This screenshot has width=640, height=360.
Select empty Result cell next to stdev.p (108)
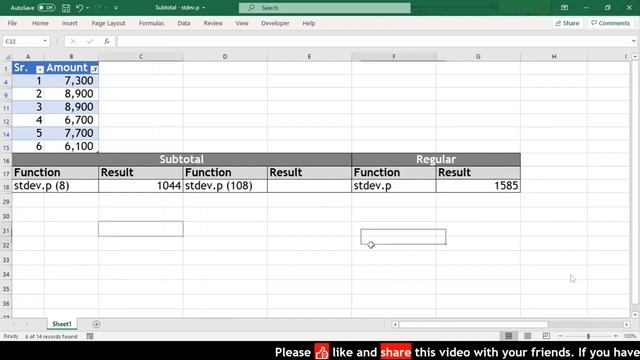tap(309, 186)
